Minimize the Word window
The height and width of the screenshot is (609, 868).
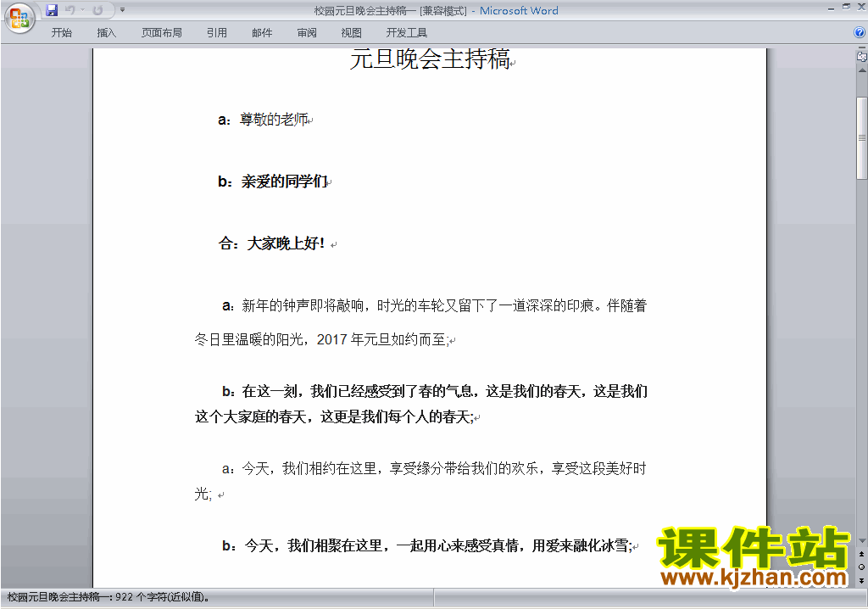[831, 8]
